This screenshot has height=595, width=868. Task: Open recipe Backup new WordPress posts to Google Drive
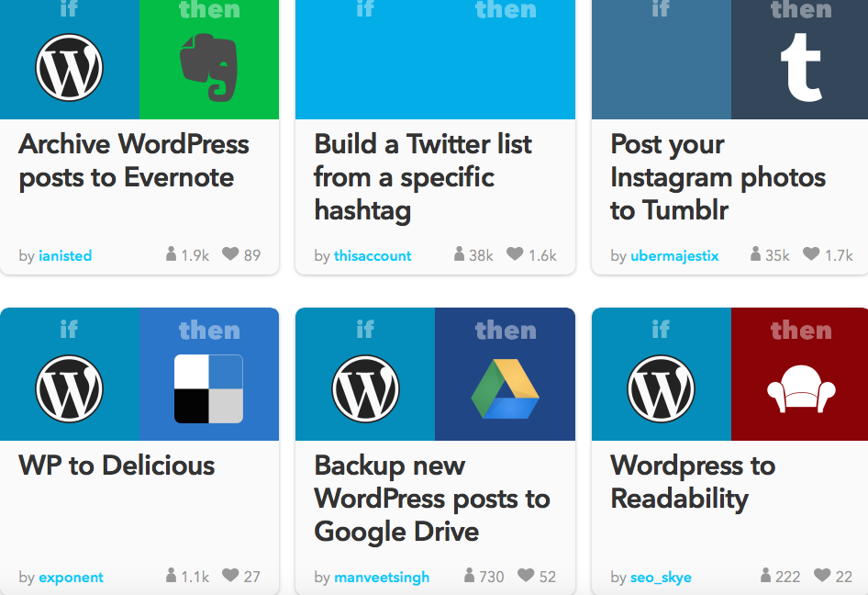coord(432,499)
